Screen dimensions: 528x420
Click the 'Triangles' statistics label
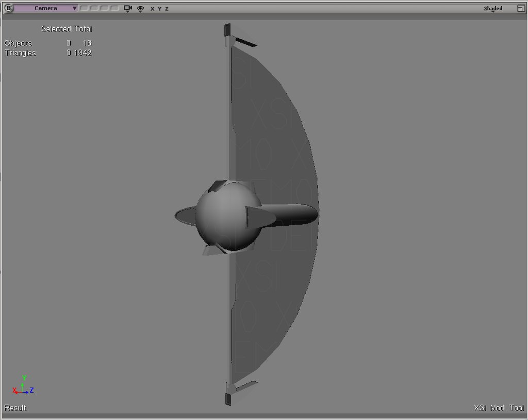20,53
